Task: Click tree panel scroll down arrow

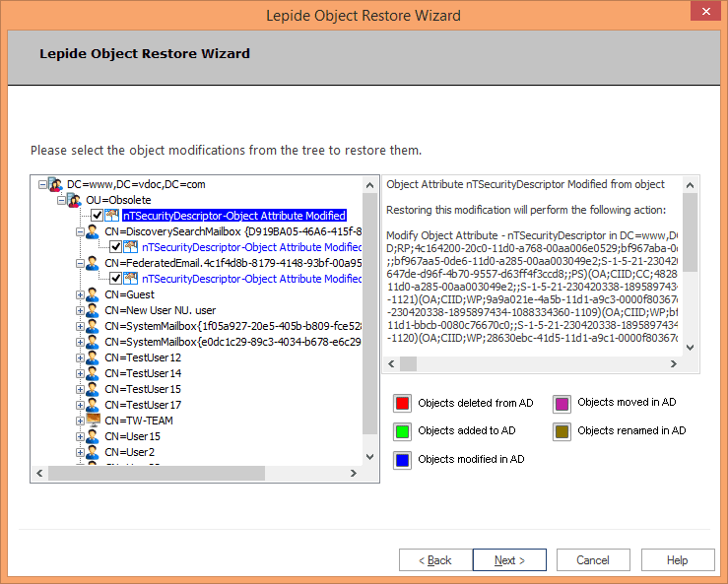Action: 369,457
